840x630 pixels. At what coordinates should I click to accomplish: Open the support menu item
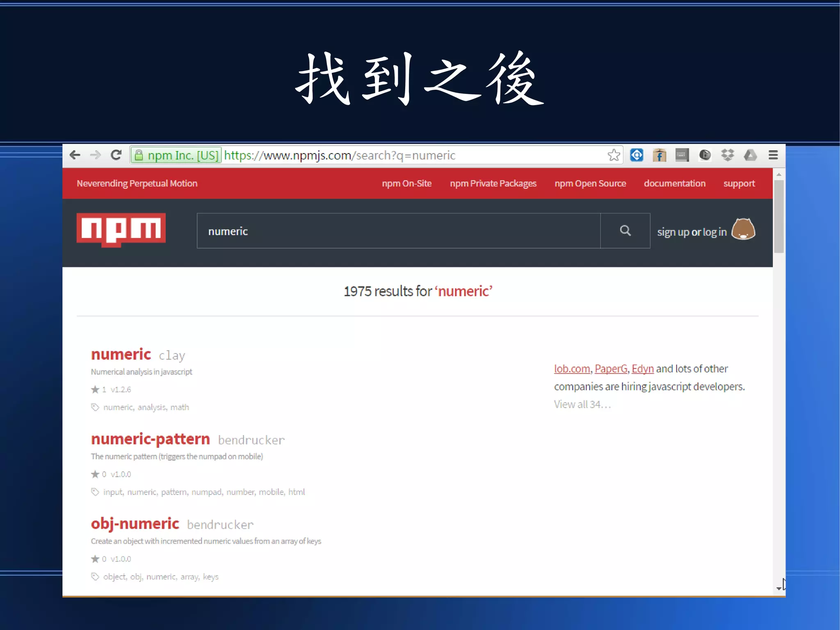point(739,184)
